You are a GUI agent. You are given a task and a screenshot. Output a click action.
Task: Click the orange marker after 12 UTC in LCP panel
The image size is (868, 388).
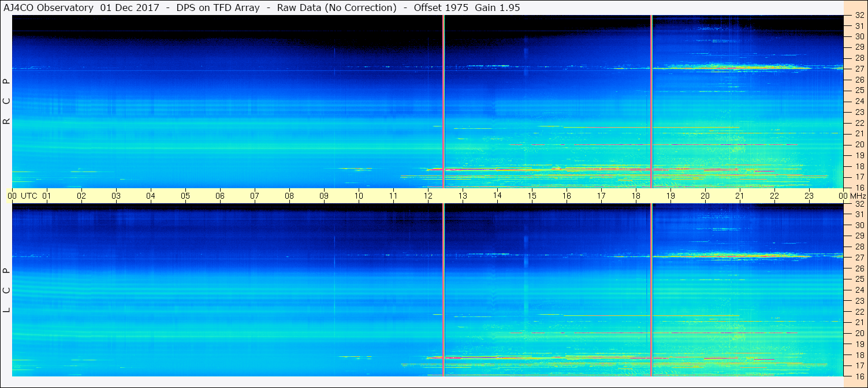pos(444,290)
